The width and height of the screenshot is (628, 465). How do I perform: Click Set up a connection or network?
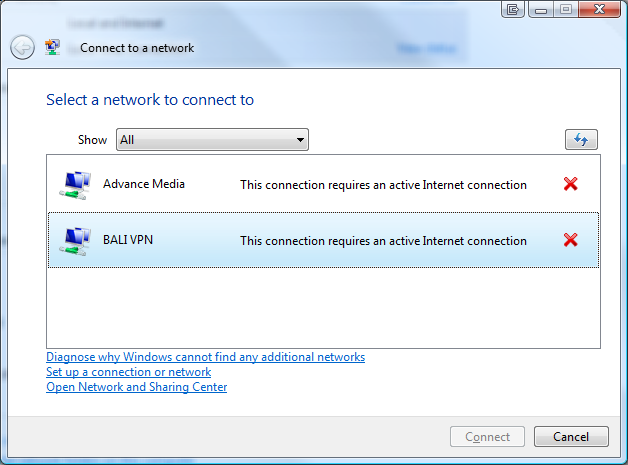click(129, 372)
